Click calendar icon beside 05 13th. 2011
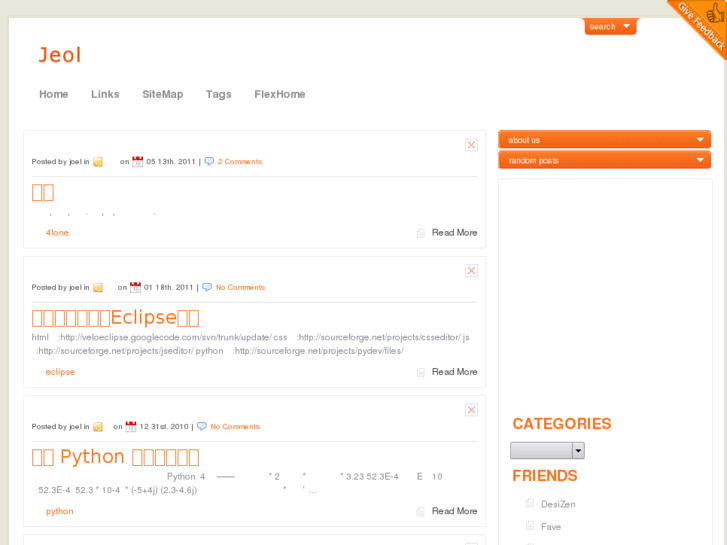The width and height of the screenshot is (727, 545). tap(137, 161)
